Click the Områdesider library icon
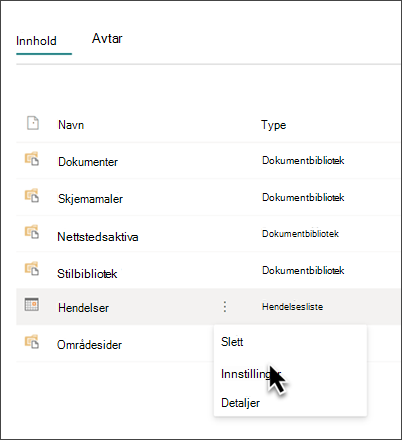The width and height of the screenshot is (402, 440). point(32,342)
